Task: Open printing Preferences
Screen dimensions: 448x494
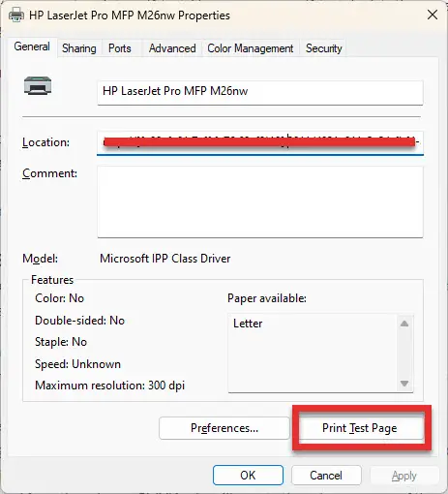Action: pyautogui.click(x=224, y=428)
